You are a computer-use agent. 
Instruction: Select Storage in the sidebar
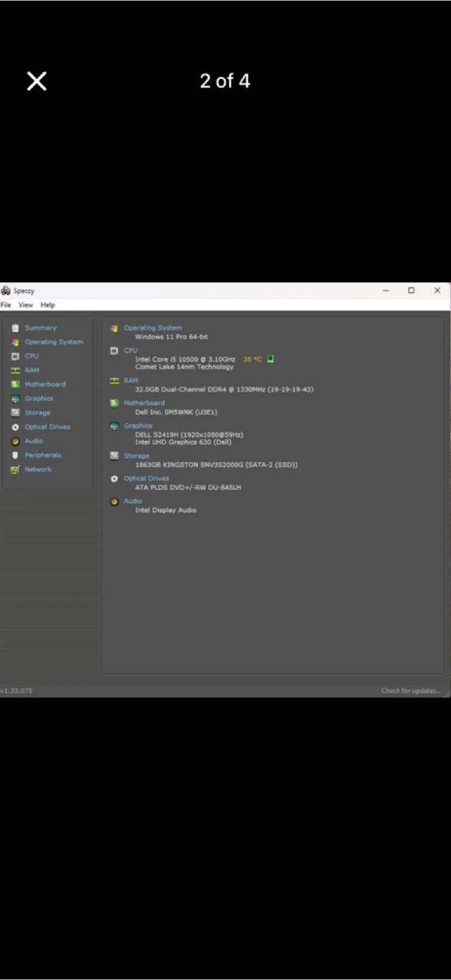point(37,412)
